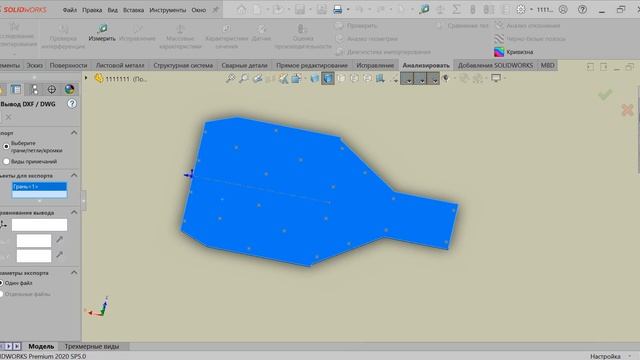Open DimXpertManager crosshair tab icon

(x=52, y=89)
